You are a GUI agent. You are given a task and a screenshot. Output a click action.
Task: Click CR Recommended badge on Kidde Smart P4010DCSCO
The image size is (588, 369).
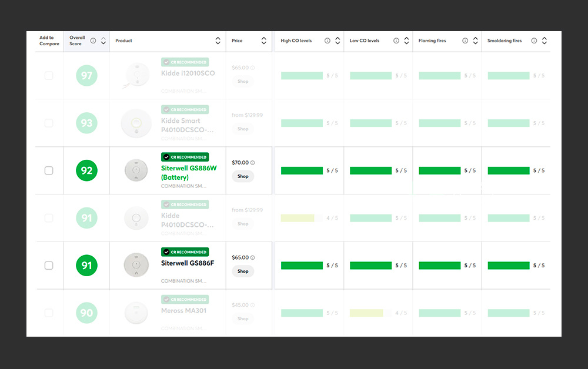(185, 110)
